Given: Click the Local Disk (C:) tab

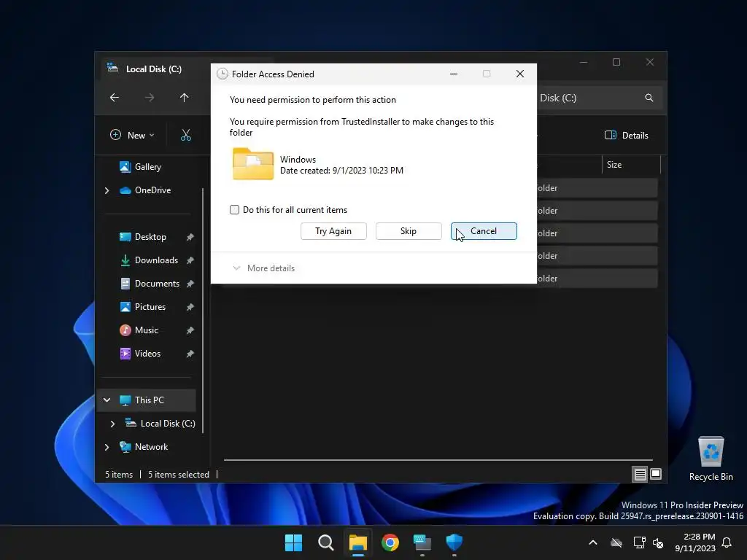Looking at the screenshot, I should [x=153, y=69].
